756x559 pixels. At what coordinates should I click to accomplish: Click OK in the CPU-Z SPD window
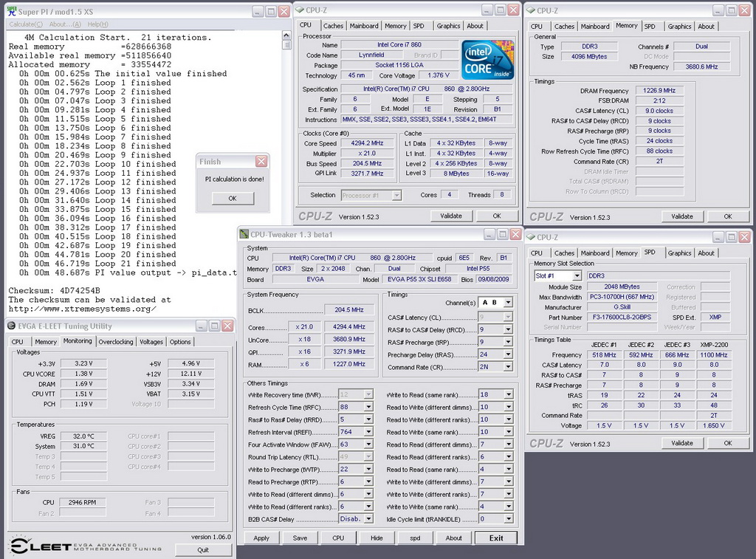point(728,443)
